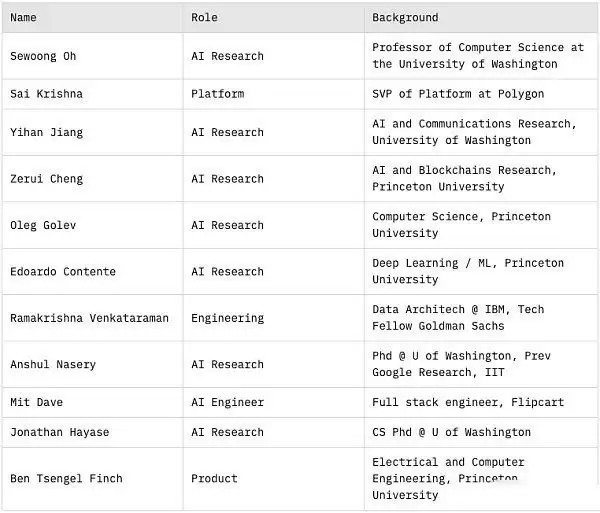Select the Zerui Cheng name cell
The image size is (600, 513).
(46, 179)
